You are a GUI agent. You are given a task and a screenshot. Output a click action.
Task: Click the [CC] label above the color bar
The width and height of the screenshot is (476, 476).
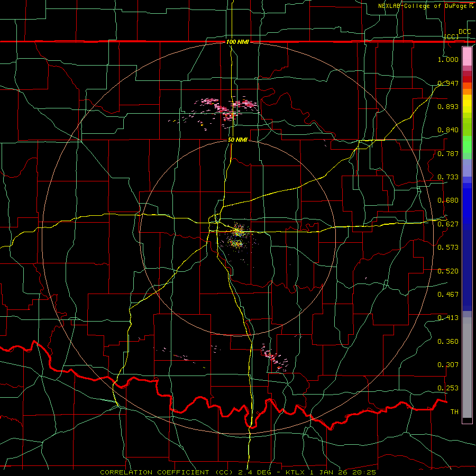452,36
